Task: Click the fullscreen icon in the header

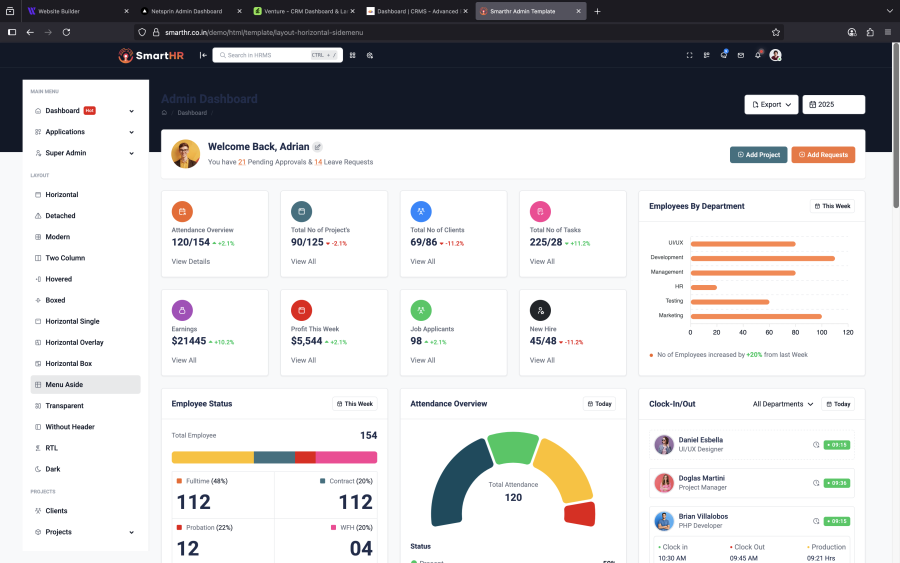Action: [689, 55]
